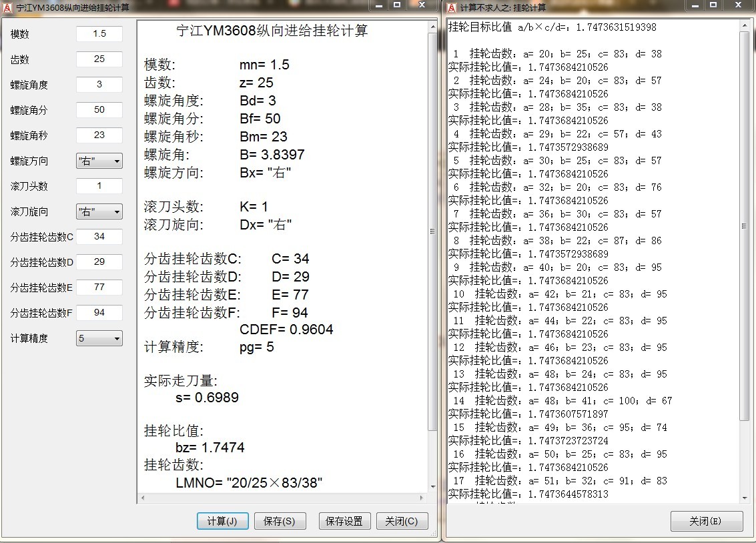The height and width of the screenshot is (543, 756).
Task: Click the down arrow of the result panel's vertical scrollbar
Action: (432, 486)
